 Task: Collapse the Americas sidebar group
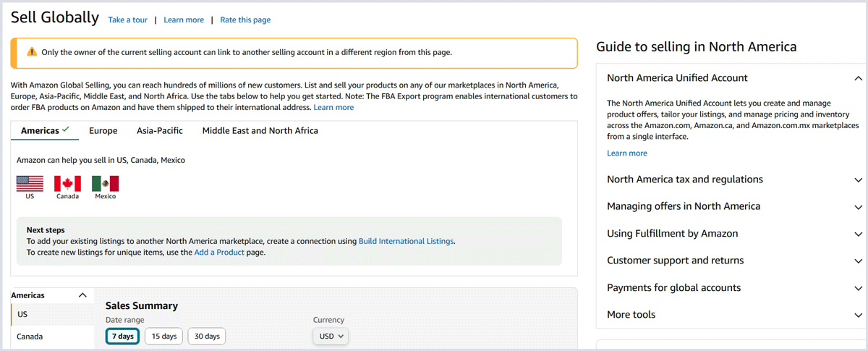pos(82,295)
